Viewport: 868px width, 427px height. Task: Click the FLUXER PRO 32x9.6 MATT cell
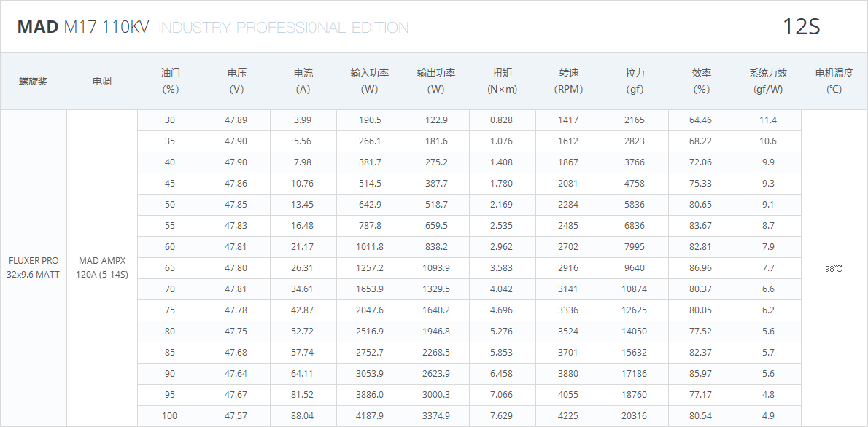pyautogui.click(x=34, y=267)
